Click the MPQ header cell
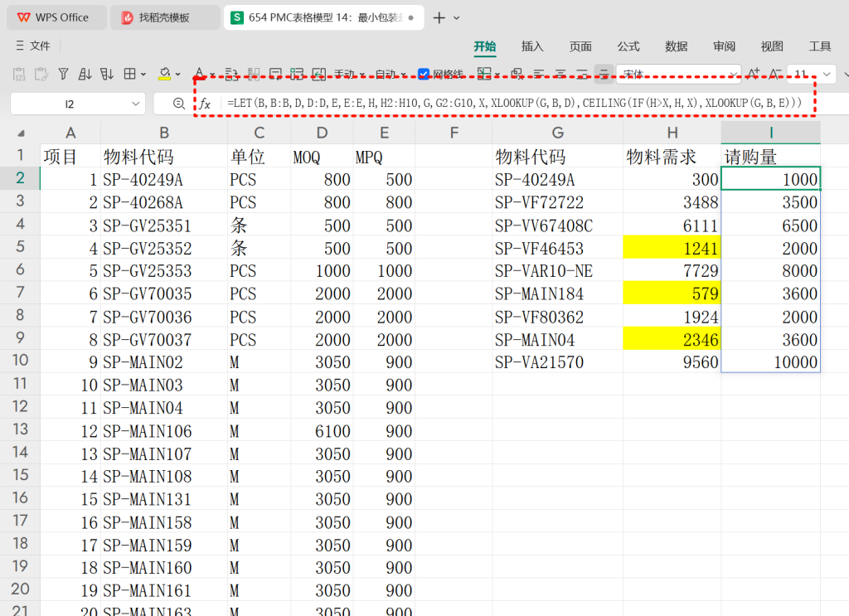 pyautogui.click(x=384, y=156)
